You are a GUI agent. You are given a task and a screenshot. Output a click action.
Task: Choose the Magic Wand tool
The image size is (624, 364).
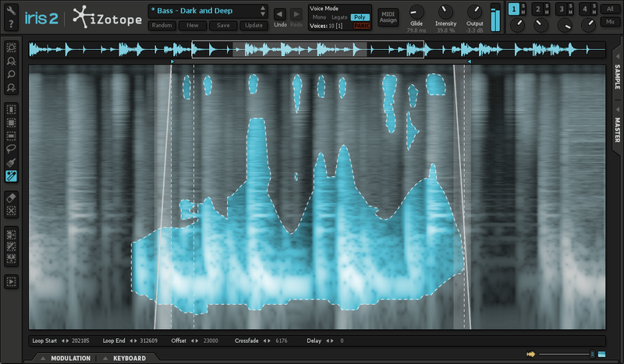(12, 176)
